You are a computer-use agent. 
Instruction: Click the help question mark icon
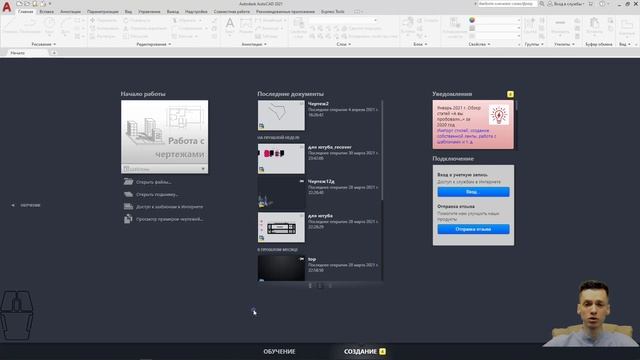point(602,4)
